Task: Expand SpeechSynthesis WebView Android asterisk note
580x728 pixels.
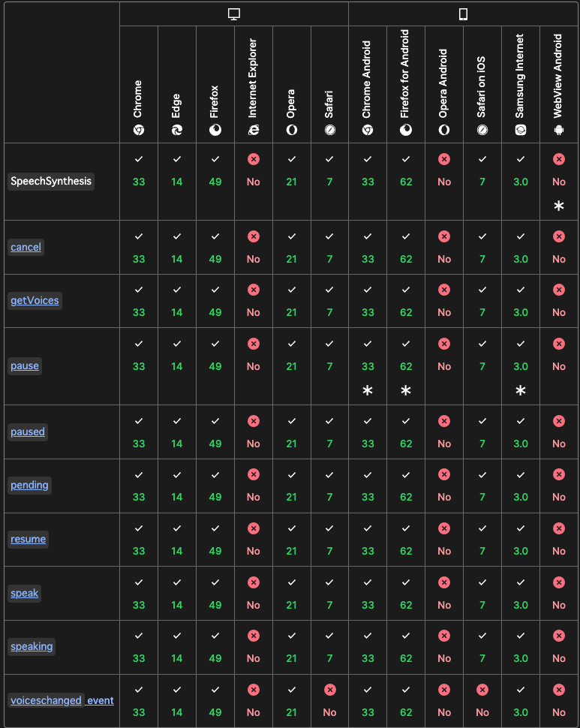Action: (x=558, y=206)
